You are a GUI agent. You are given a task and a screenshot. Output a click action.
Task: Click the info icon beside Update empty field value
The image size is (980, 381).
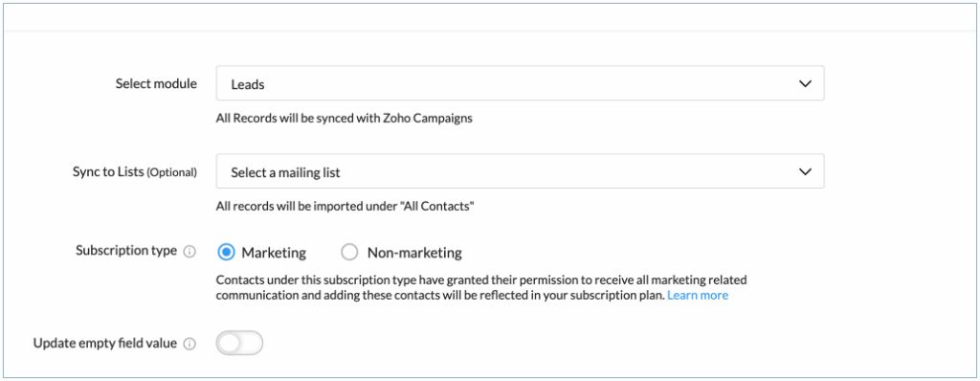pos(189,344)
